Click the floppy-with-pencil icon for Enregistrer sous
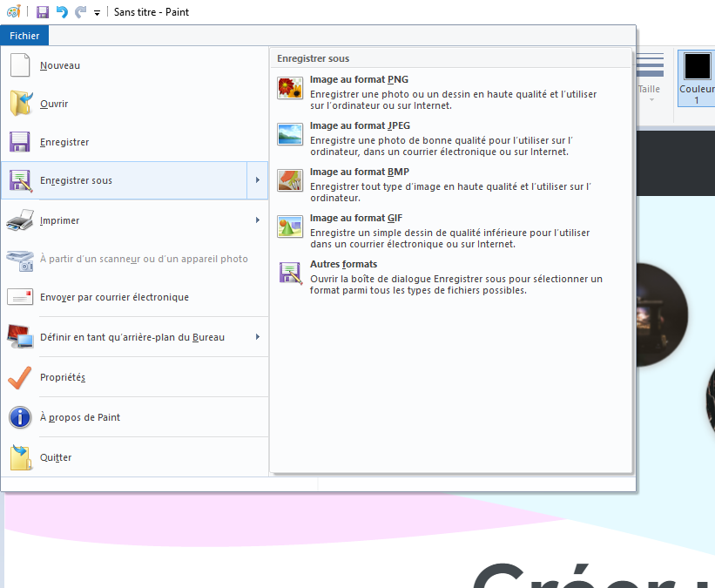The image size is (715, 588). (21, 181)
